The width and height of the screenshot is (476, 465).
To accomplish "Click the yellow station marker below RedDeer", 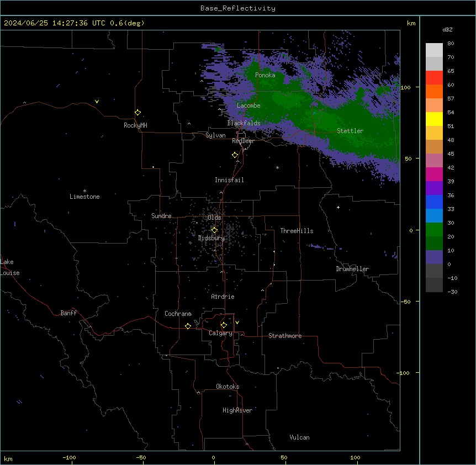I will coord(235,155).
